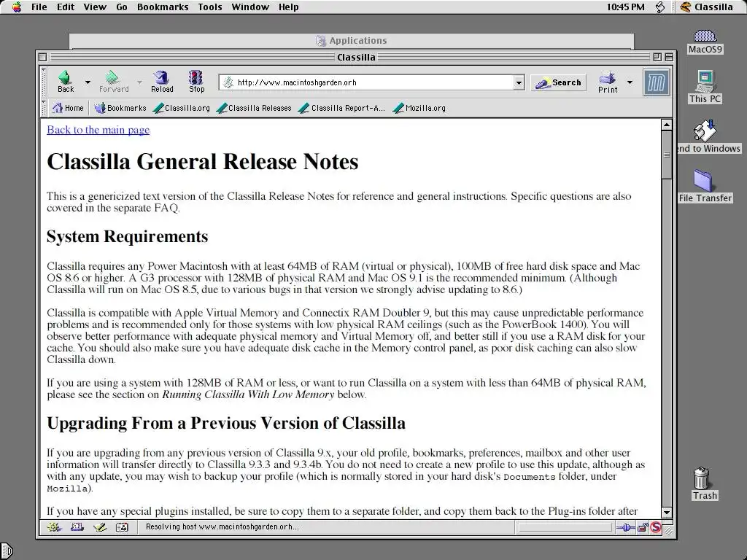The width and height of the screenshot is (747, 560).
Task: Toggle window shade collapse box of Classilla window
Action: pos(669,57)
